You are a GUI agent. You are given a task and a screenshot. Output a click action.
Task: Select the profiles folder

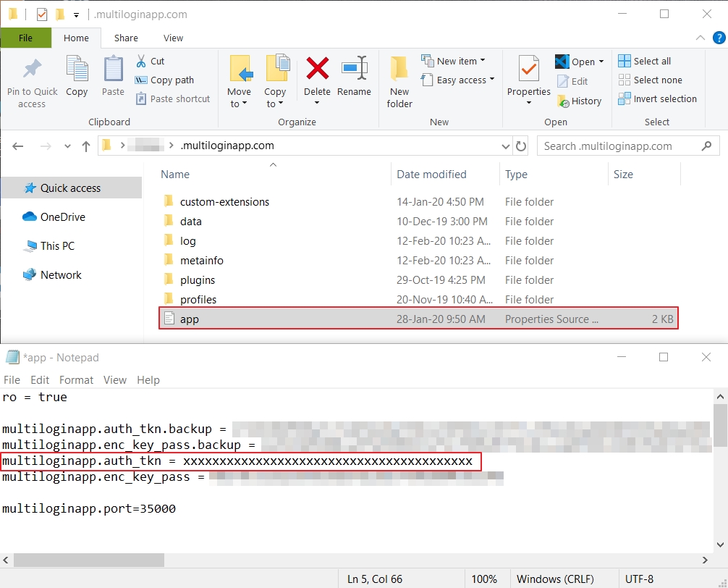198,299
